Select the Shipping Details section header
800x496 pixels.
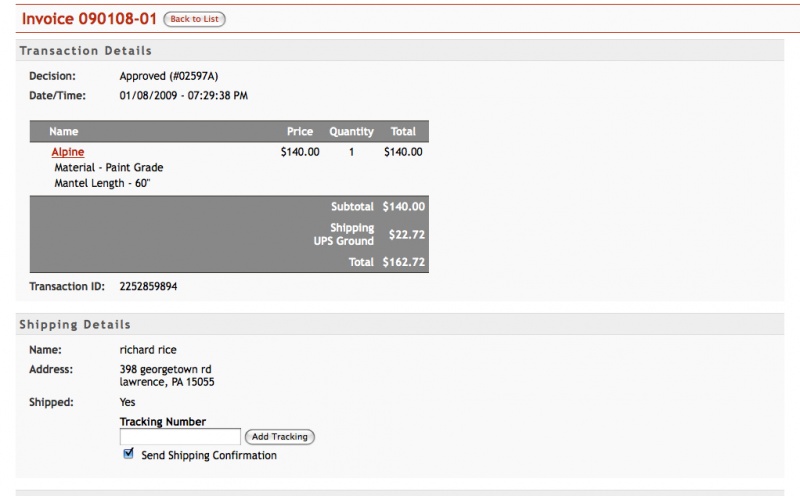(x=75, y=325)
